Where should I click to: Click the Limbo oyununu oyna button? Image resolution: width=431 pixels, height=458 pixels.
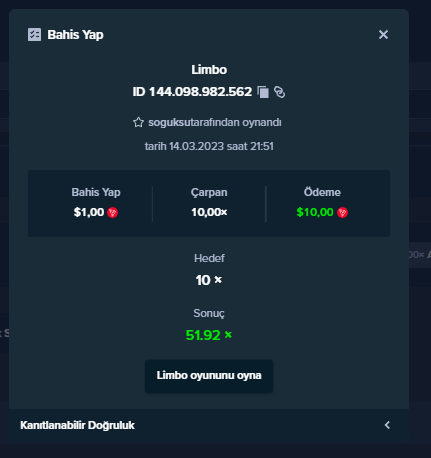[x=209, y=376]
